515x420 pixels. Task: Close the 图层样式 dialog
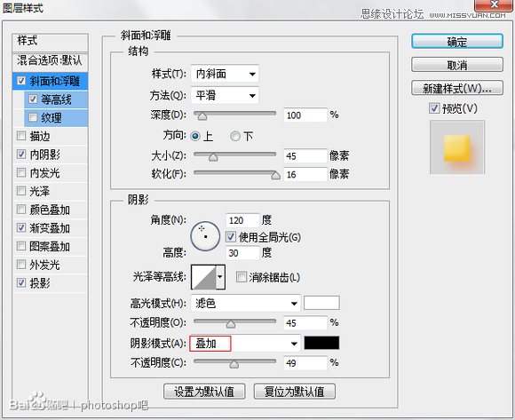(x=494, y=4)
